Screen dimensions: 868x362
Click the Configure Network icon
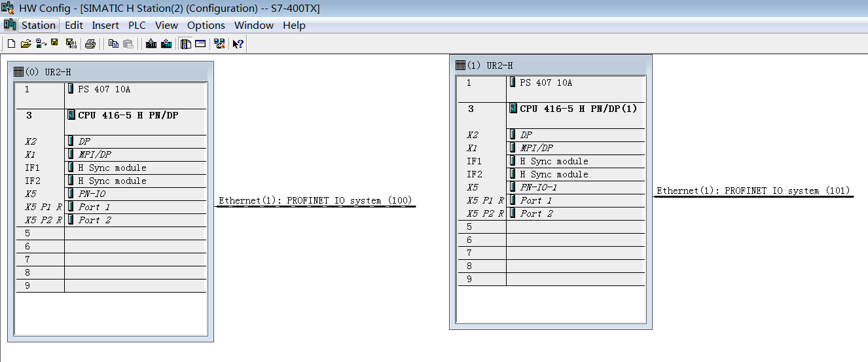[219, 44]
